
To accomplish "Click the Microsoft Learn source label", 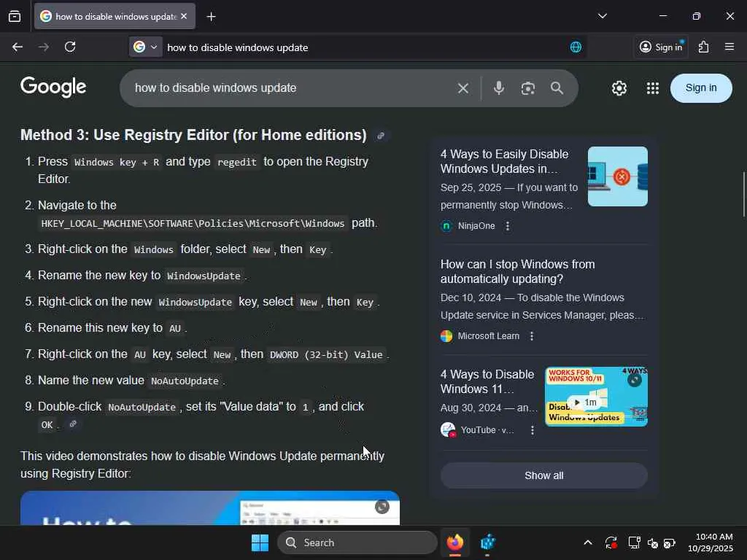I will [x=488, y=335].
